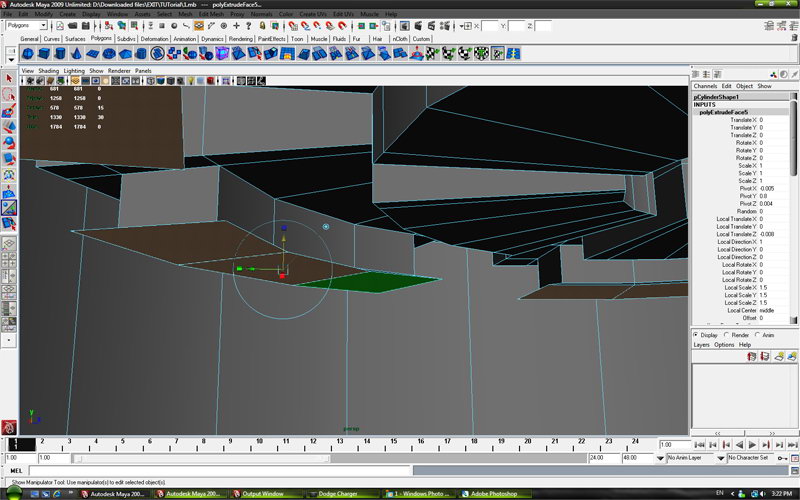This screenshot has height=500, width=800.
Task: Select the Anim radio button
Action: tap(759, 335)
